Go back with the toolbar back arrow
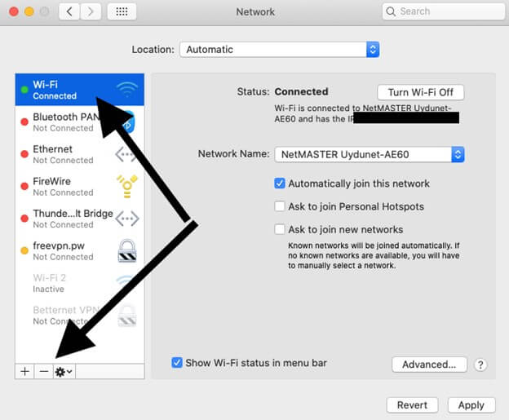This screenshot has width=509, height=420. 71,12
